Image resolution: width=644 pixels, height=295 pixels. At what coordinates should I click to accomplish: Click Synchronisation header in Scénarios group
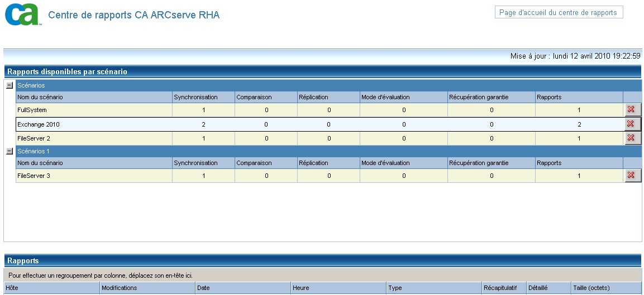point(204,97)
